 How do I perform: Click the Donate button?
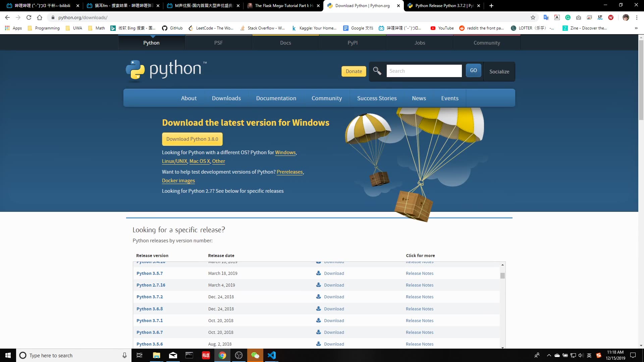(354, 71)
